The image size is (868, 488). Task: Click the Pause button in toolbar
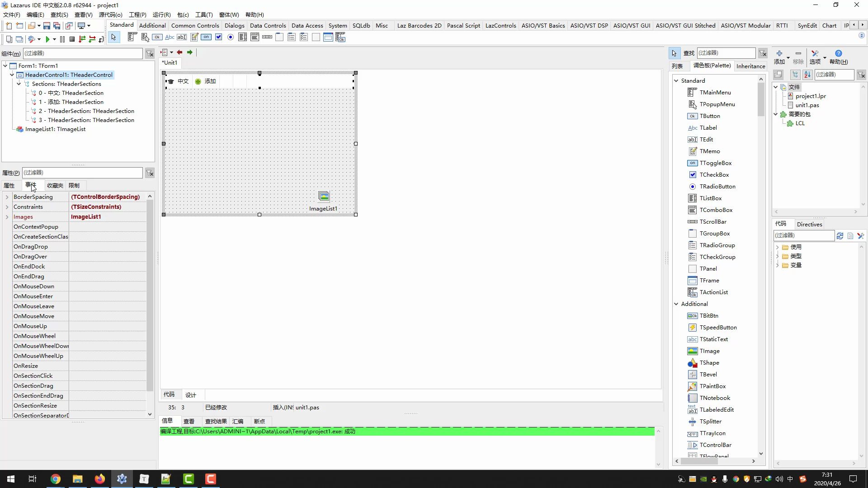tap(62, 39)
